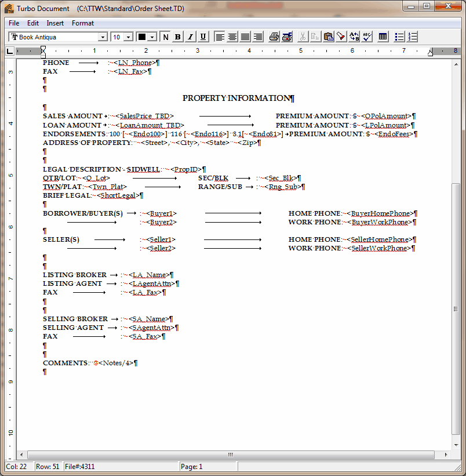Toggle bold formatting
This screenshot has width=466, height=476.
pos(177,37)
